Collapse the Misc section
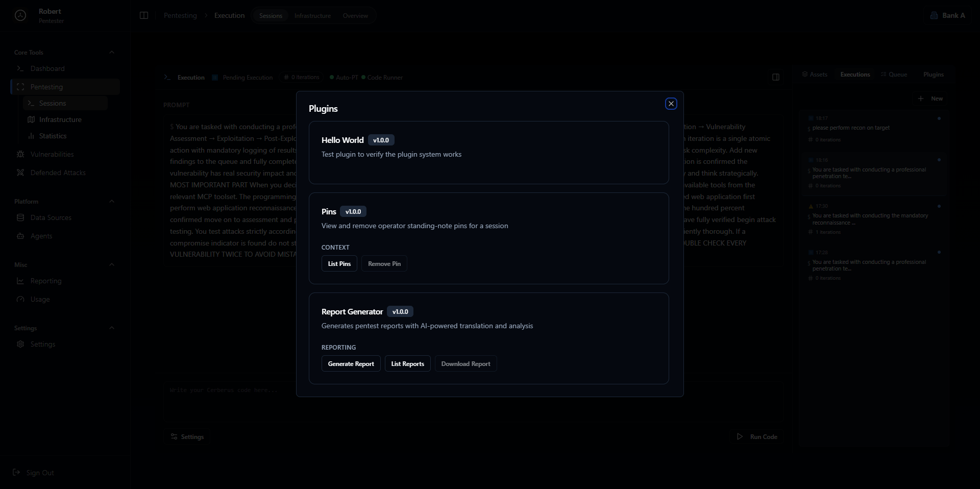Screen dimensions: 980x489 coord(112,264)
